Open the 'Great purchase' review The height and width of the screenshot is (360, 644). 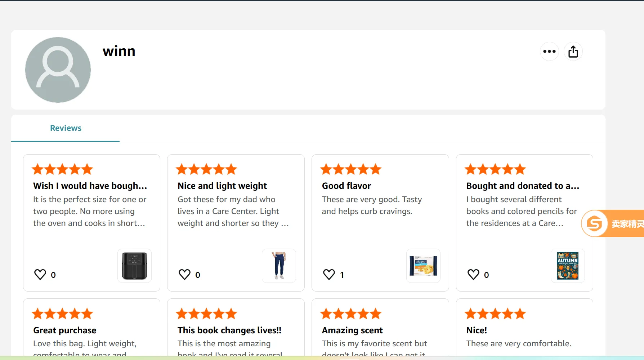pyautogui.click(x=65, y=330)
